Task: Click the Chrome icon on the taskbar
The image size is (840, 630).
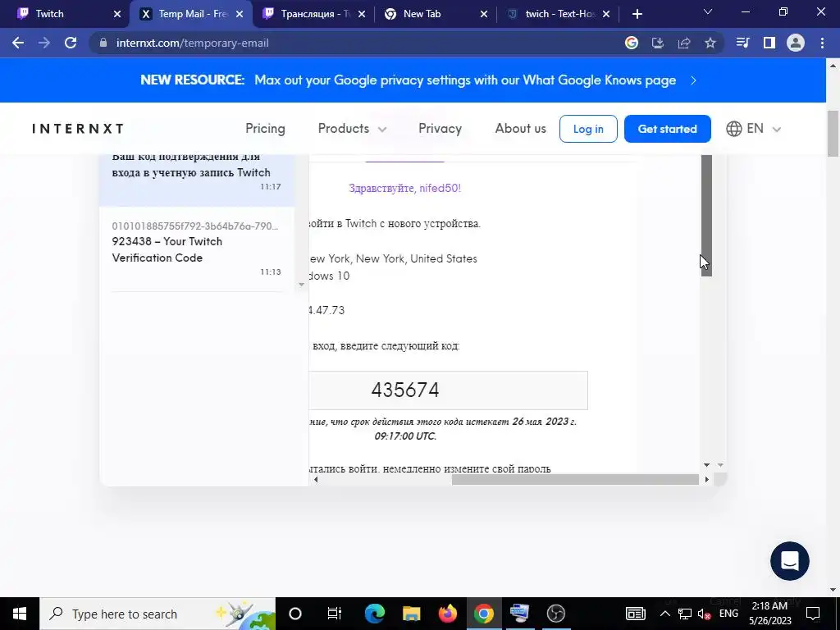Action: (x=483, y=614)
